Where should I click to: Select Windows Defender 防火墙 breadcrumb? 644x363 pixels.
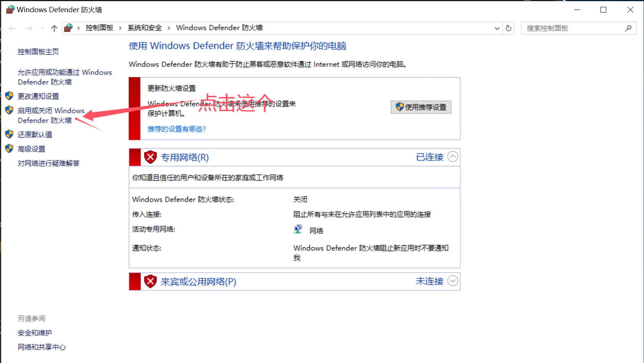pos(219,28)
